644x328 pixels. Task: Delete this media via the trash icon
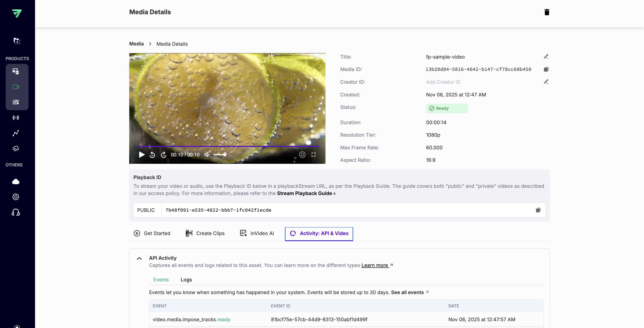coord(547,12)
